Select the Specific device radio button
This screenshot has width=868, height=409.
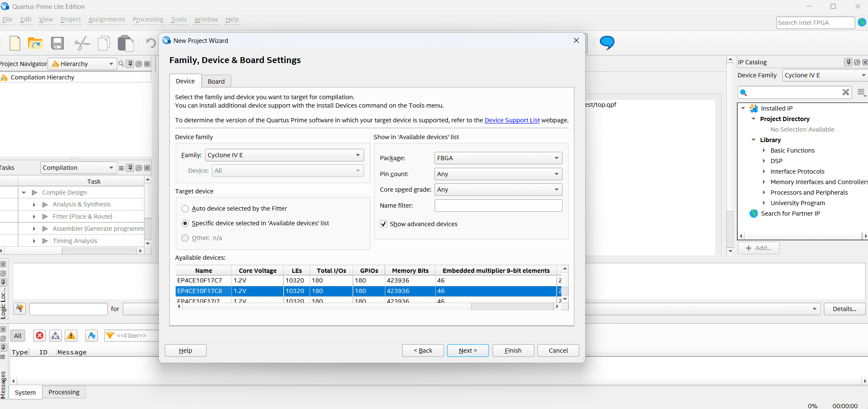click(x=185, y=223)
